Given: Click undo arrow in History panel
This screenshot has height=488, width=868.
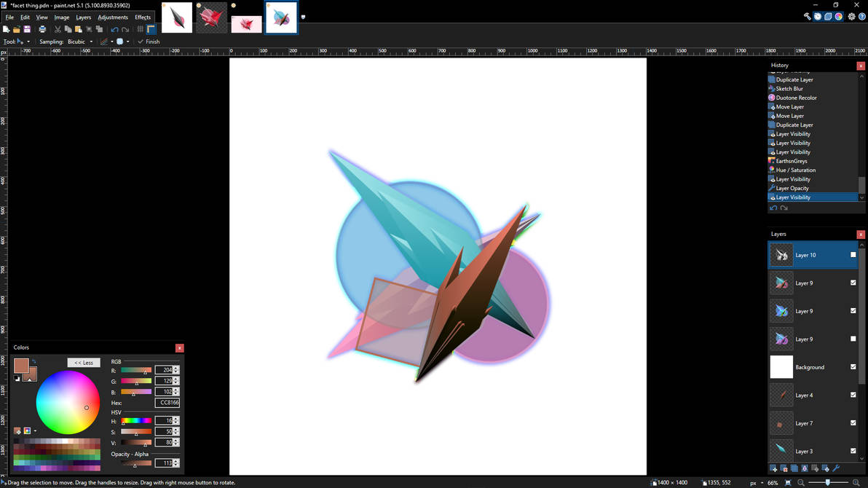Looking at the screenshot, I should pos(773,208).
